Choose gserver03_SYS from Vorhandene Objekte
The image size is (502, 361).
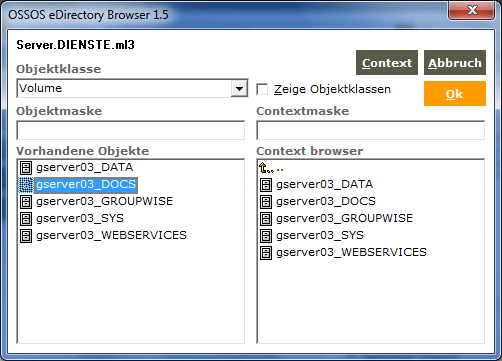point(80,218)
